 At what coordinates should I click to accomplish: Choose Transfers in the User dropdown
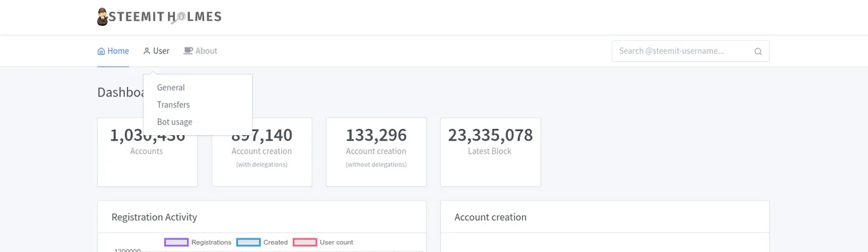(174, 105)
